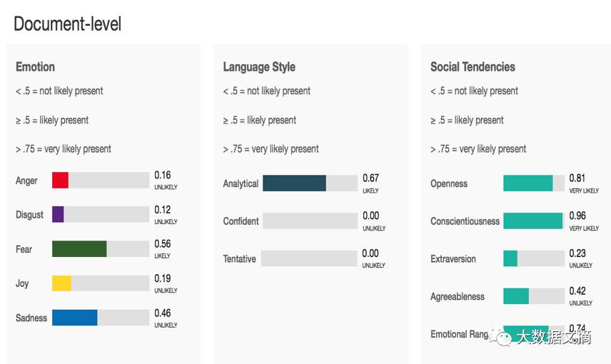Viewport: 611px width, 364px height.
Task: Select the Openness score bar
Action: (534, 183)
